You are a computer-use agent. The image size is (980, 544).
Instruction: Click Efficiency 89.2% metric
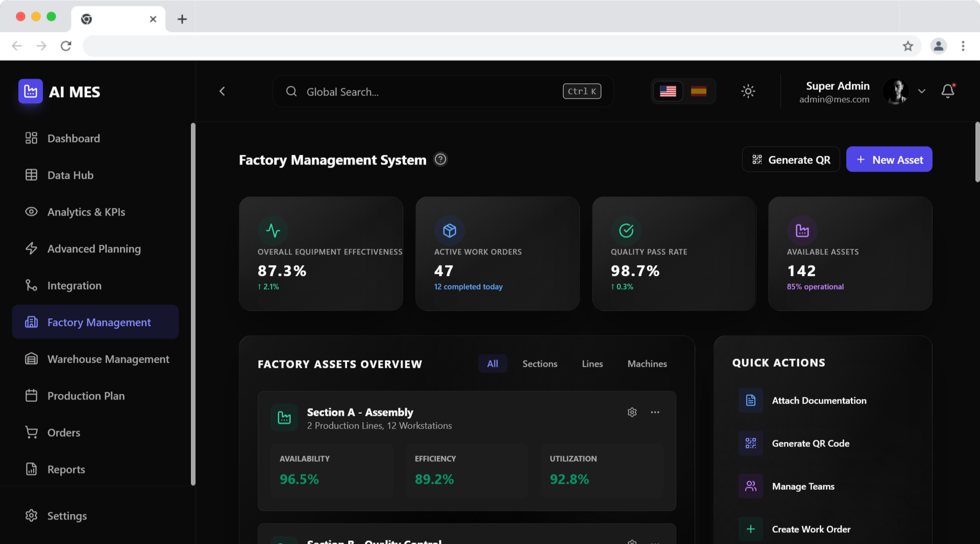(467, 470)
